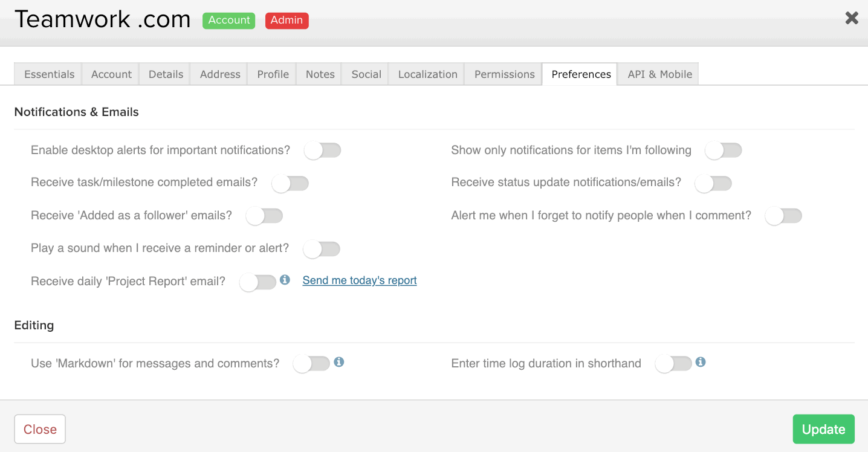868x452 pixels.
Task: Open the Essentials tab
Action: point(49,74)
